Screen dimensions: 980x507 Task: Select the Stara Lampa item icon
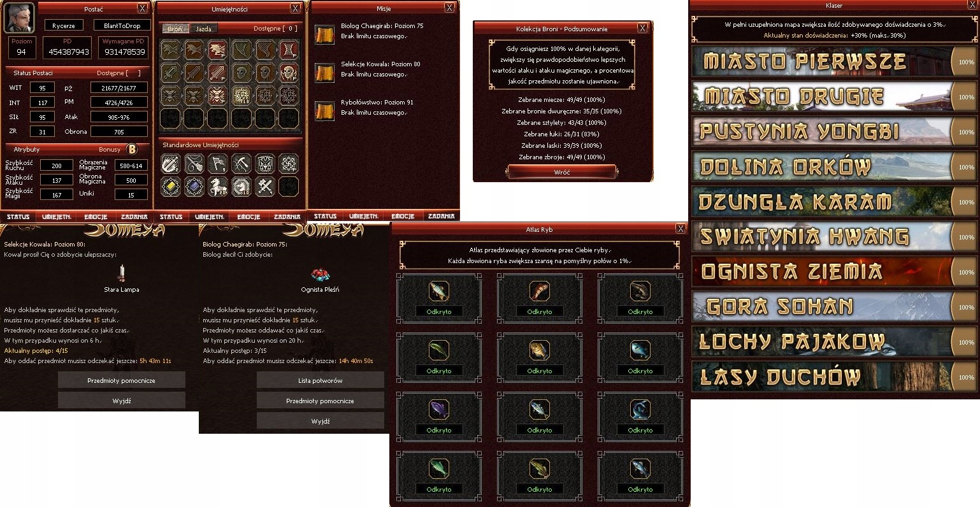click(121, 273)
